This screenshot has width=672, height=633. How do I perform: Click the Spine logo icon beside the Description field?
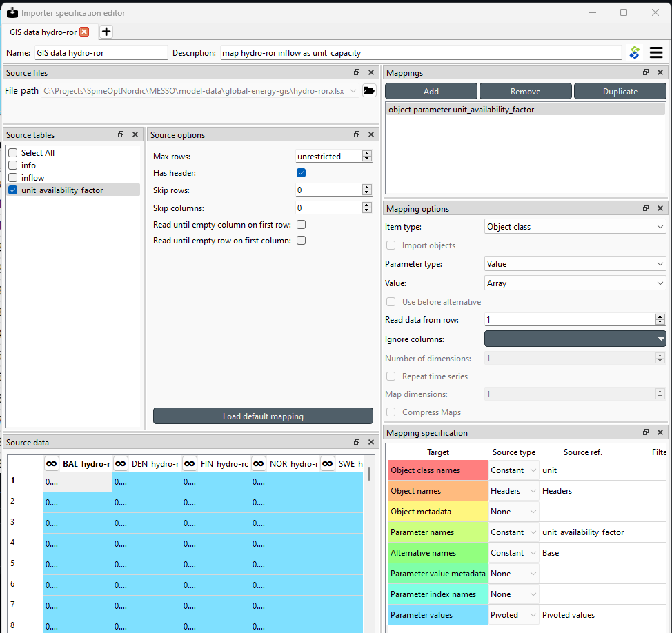(634, 52)
